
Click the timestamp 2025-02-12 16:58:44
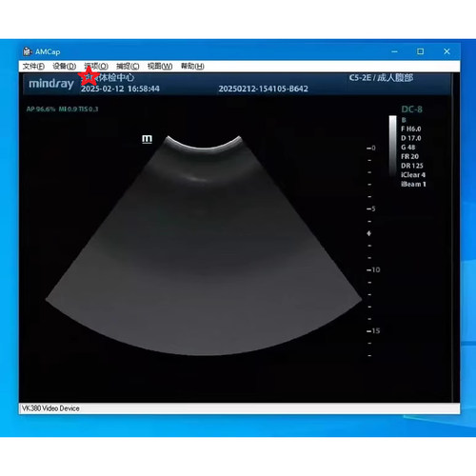pos(120,89)
